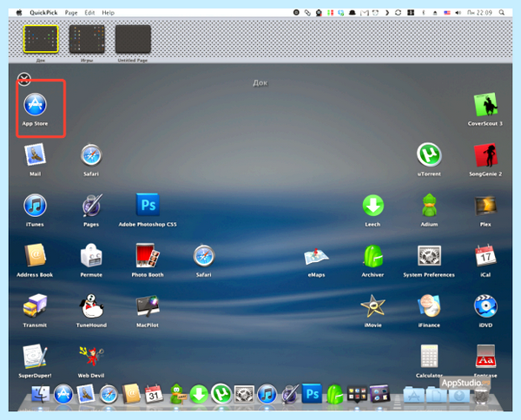Open SongGenie 2 from the grid
Viewport: 521px width, 420px height.
click(x=485, y=155)
